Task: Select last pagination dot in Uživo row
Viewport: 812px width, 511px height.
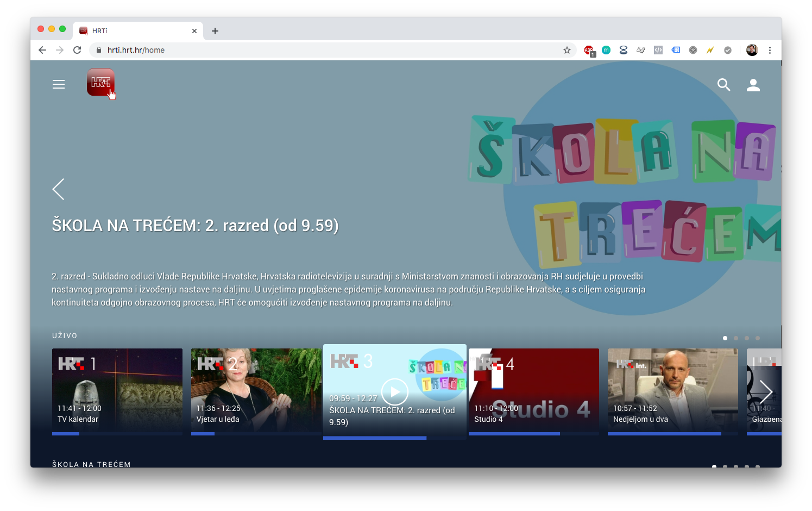Action: (x=758, y=338)
